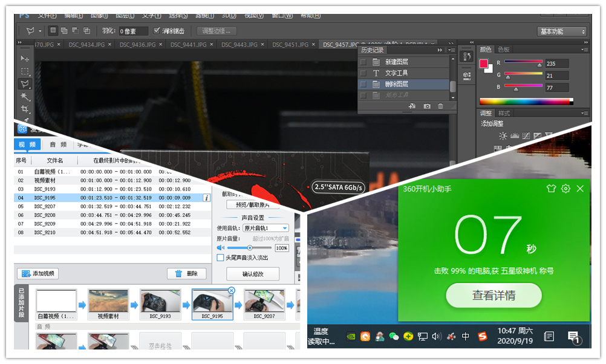Open the 使用音轨 audio track dropdown
Viewport: 606px width, 364px height.
(x=266, y=228)
